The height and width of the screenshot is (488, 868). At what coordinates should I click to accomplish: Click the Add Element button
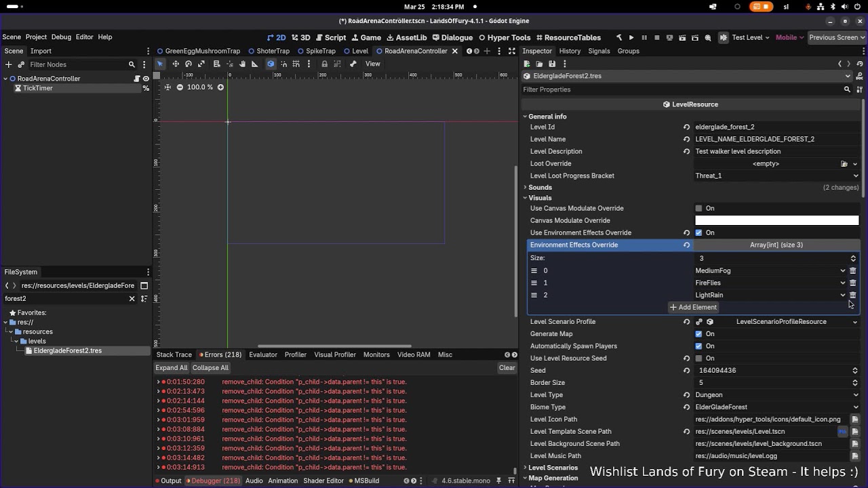point(693,307)
